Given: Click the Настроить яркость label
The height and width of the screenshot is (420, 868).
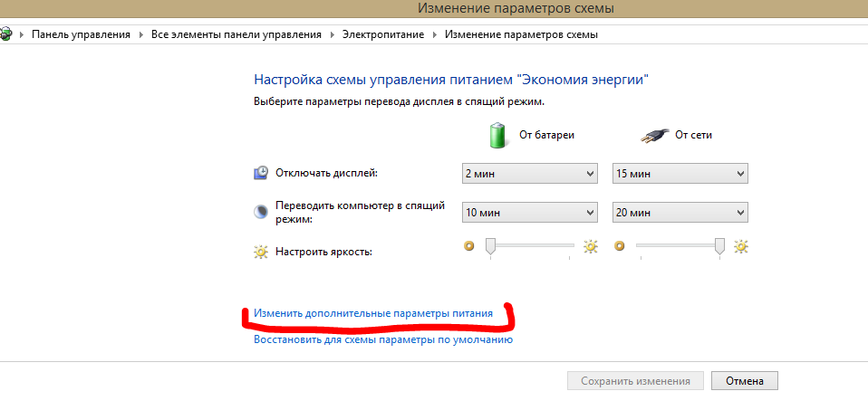Looking at the screenshot, I should tap(323, 252).
